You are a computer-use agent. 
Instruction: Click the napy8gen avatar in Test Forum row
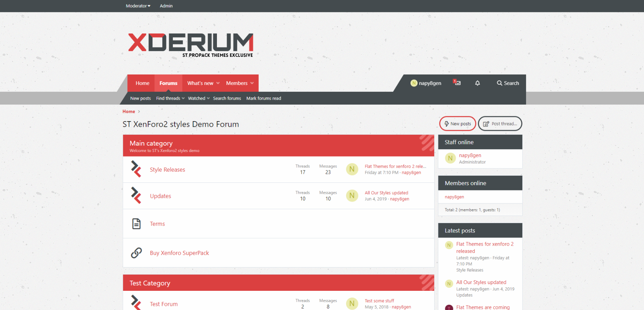[352, 303]
